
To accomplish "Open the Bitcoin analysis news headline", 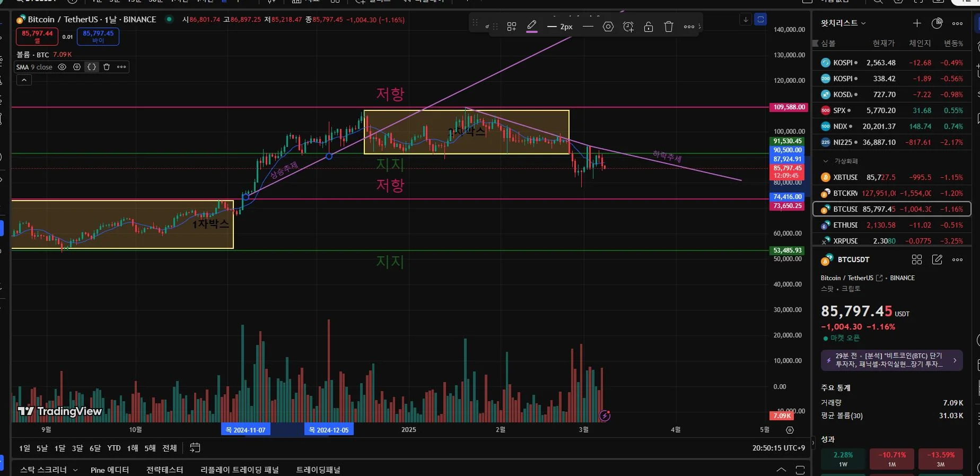I will point(892,360).
